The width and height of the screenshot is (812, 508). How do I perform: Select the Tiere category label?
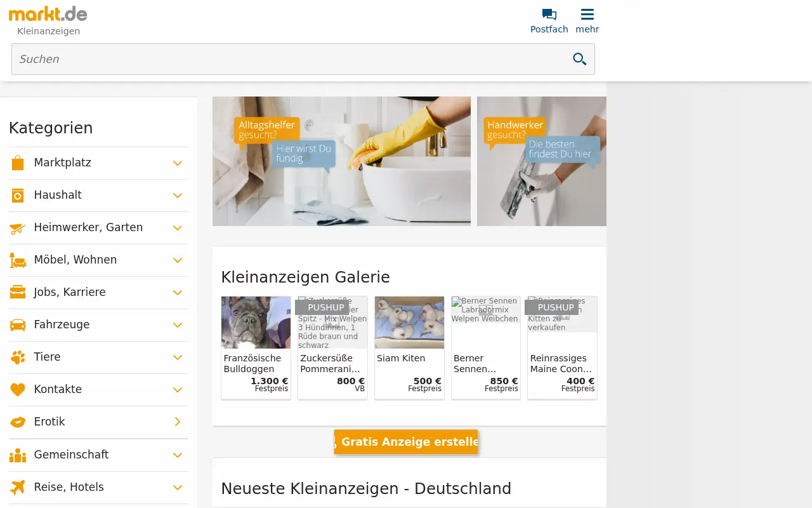tap(48, 357)
